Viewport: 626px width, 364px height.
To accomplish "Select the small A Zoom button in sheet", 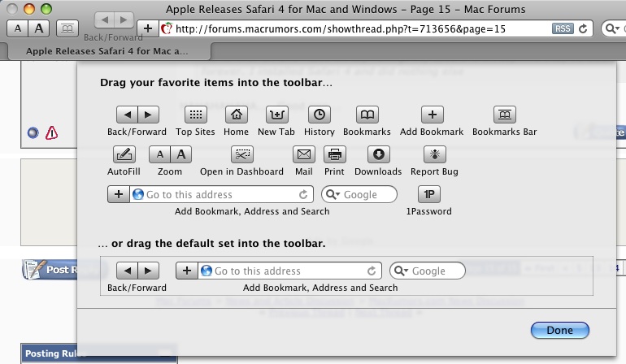I will click(159, 154).
